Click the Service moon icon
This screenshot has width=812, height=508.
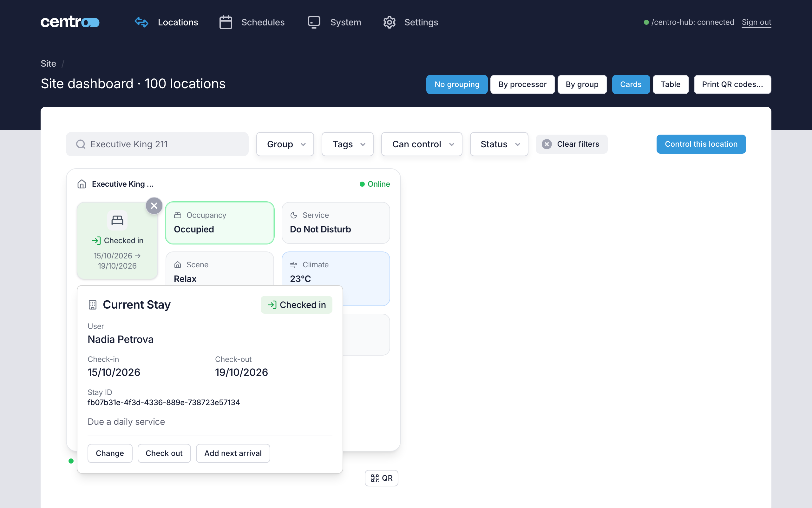point(294,215)
